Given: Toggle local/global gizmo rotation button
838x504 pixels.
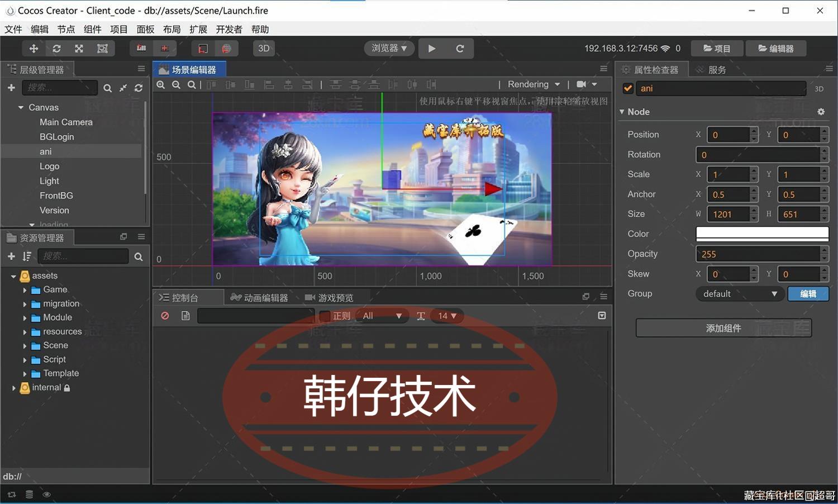Looking at the screenshot, I should pyautogui.click(x=165, y=49).
